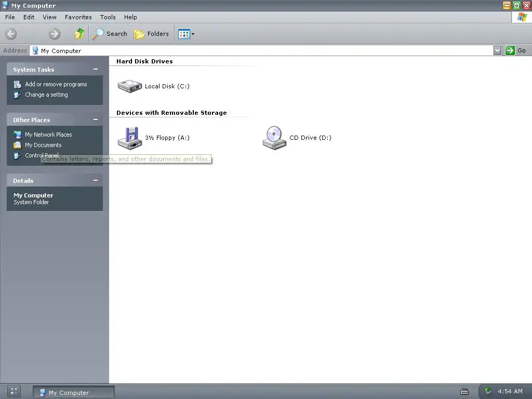Click the CD Drive (D:) label
The image size is (532, 399).
click(311, 138)
